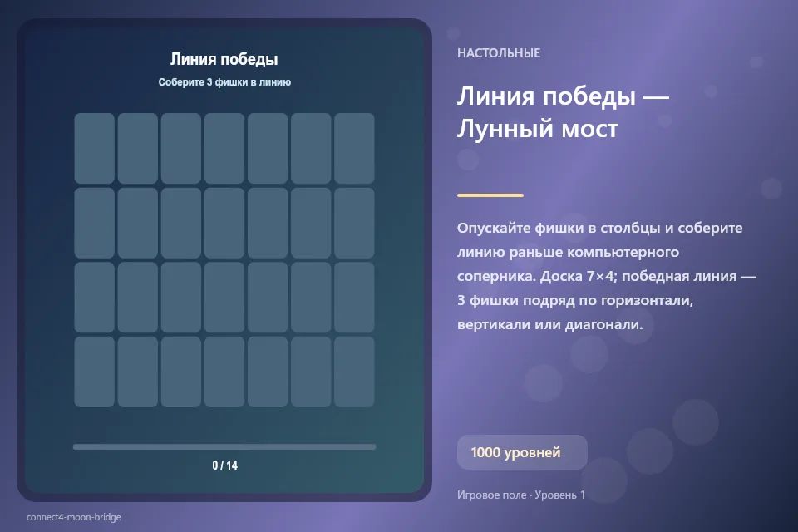Image resolution: width=798 pixels, height=532 pixels.
Task: Select top cell of the third column
Action: (x=181, y=148)
